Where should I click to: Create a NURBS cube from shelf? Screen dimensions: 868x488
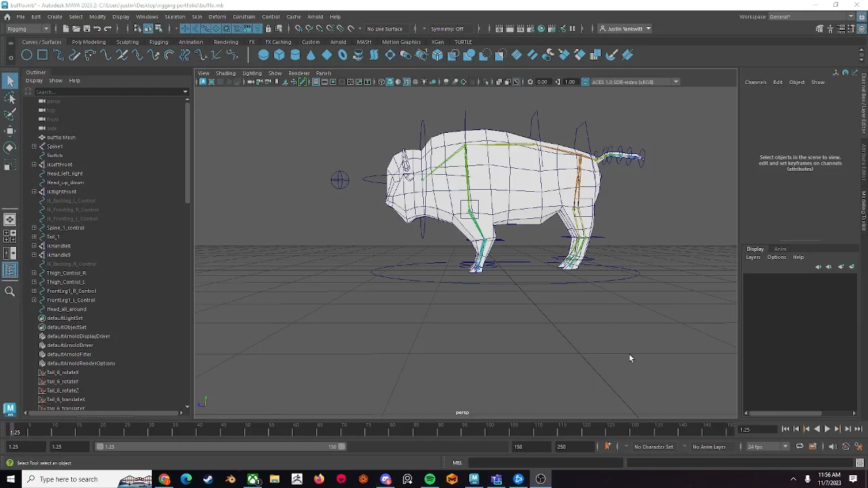point(279,55)
